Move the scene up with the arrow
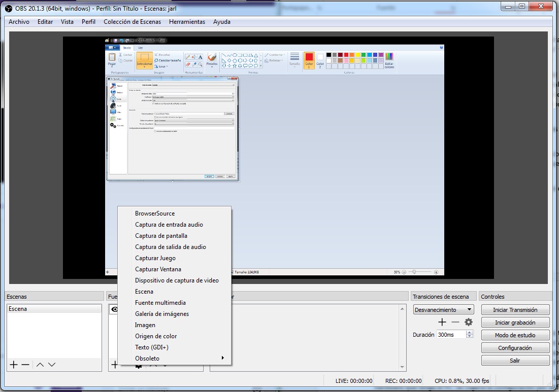Image resolution: width=559 pixels, height=392 pixels. click(40, 365)
